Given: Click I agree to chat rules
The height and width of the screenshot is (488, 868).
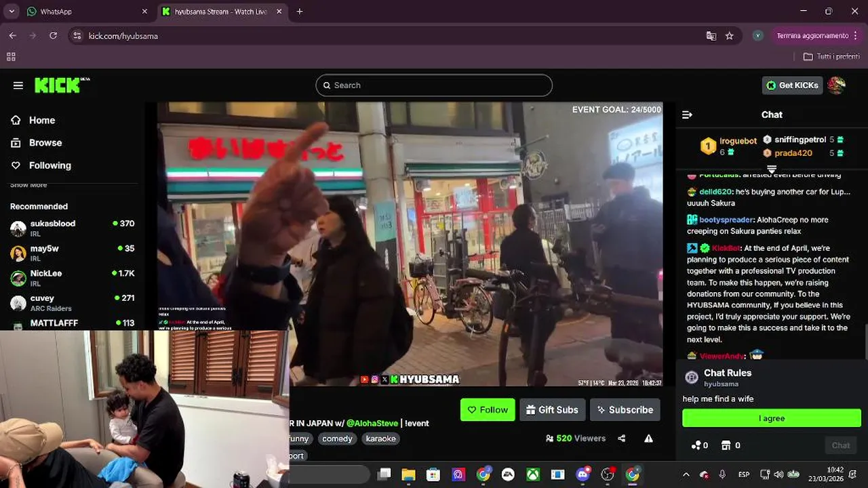Looking at the screenshot, I should tap(772, 418).
